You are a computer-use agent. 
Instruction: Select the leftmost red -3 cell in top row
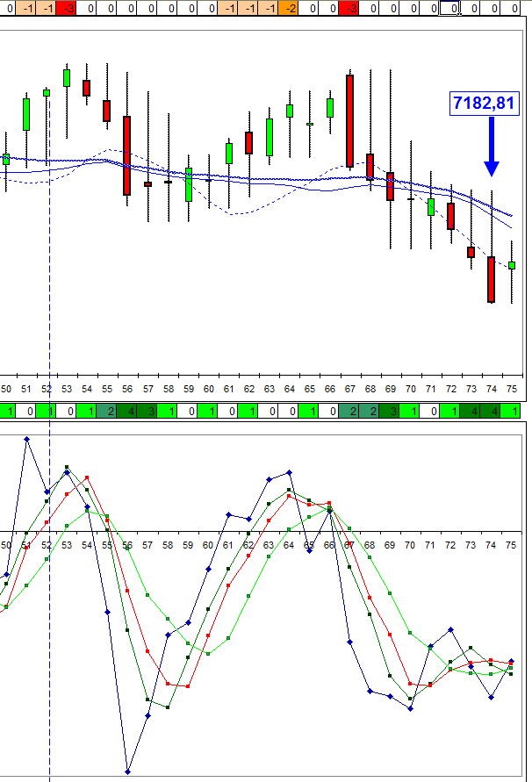tap(68, 8)
